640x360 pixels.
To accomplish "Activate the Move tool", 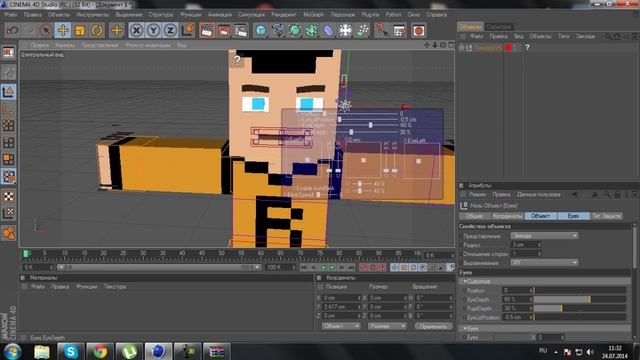I will coord(63,31).
